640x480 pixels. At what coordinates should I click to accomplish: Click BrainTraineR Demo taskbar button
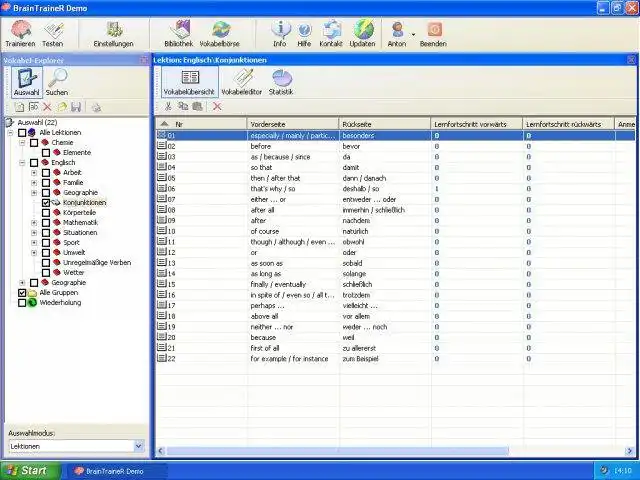pyautogui.click(x=116, y=471)
